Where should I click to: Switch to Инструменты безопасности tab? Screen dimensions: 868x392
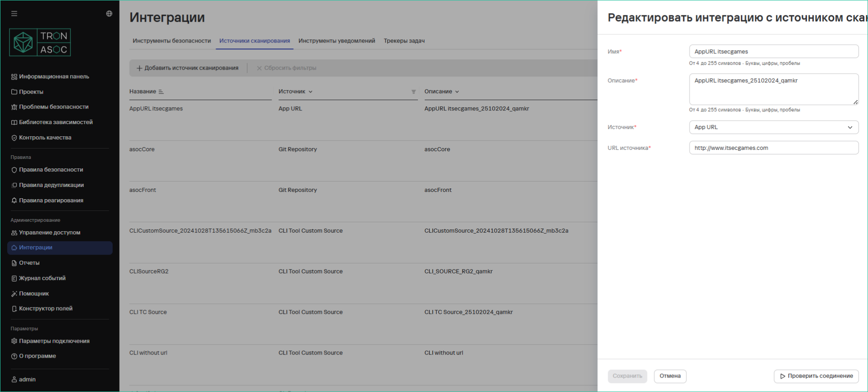tap(172, 41)
